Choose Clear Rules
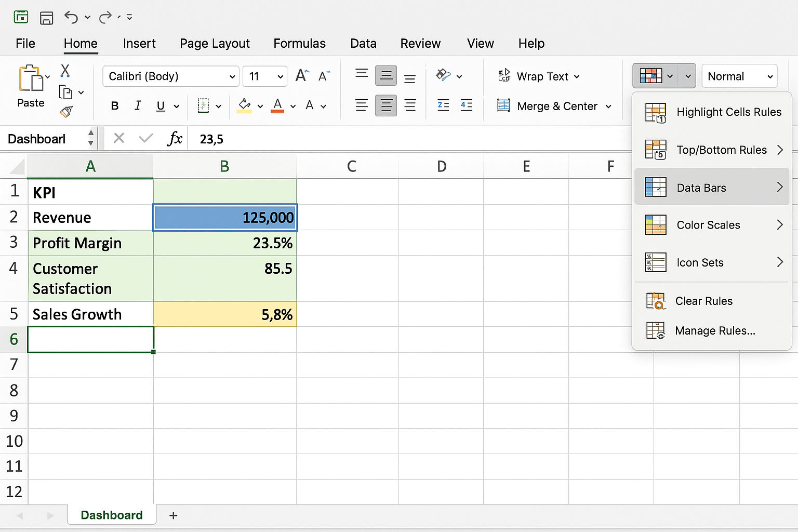 pos(712,301)
